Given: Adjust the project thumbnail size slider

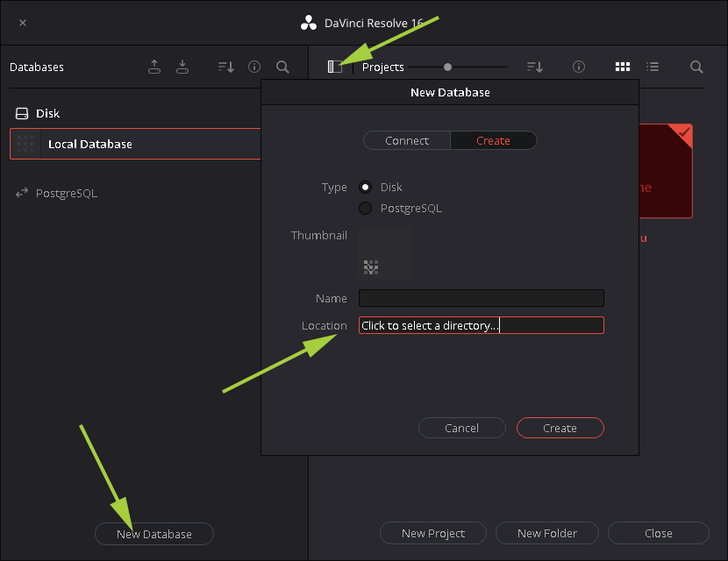Looking at the screenshot, I should [447, 66].
